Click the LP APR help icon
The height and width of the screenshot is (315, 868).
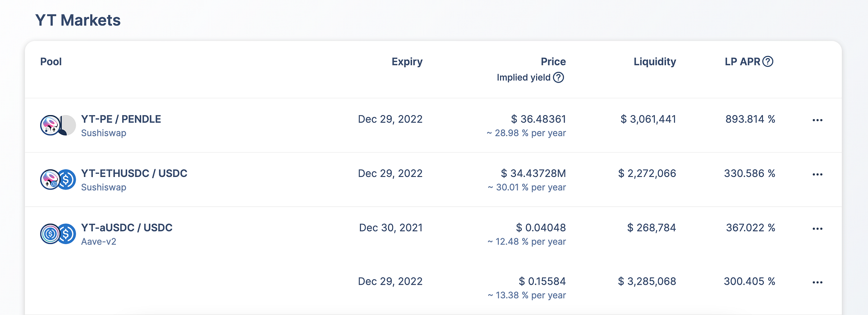(x=767, y=62)
